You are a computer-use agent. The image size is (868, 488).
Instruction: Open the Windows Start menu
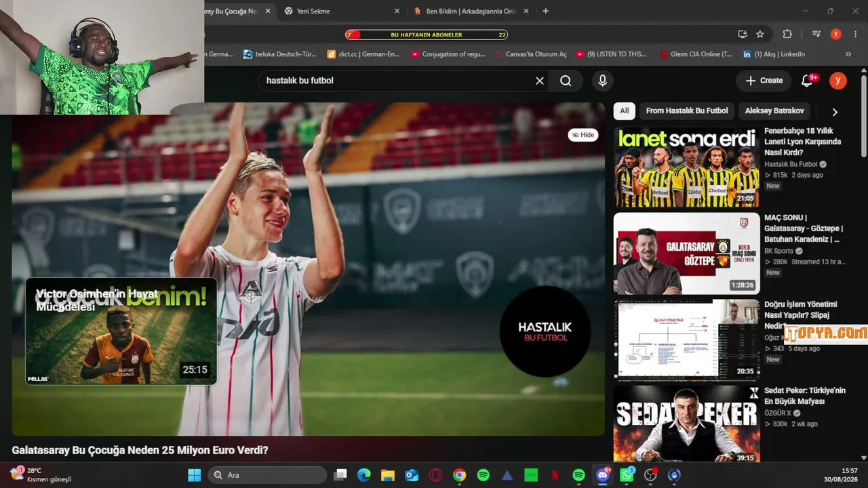195,475
